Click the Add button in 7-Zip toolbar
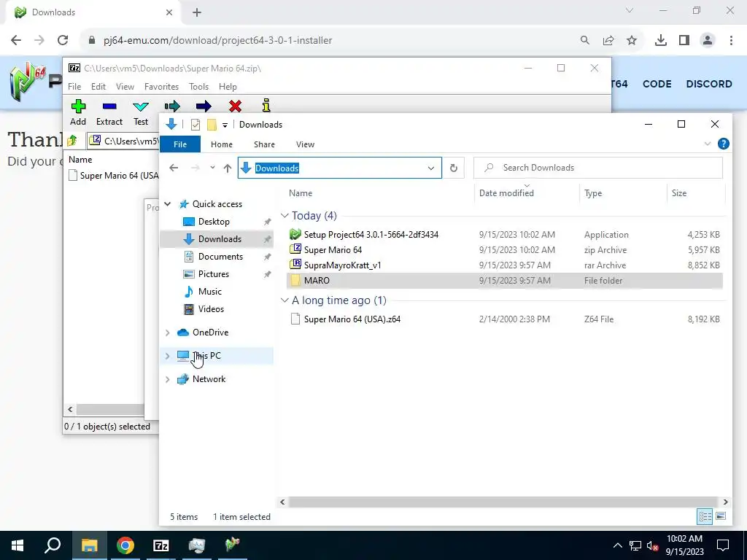The image size is (747, 560). coord(78,112)
